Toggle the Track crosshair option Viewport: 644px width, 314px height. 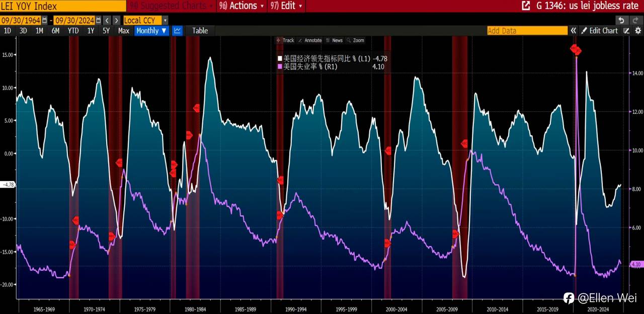click(x=285, y=40)
